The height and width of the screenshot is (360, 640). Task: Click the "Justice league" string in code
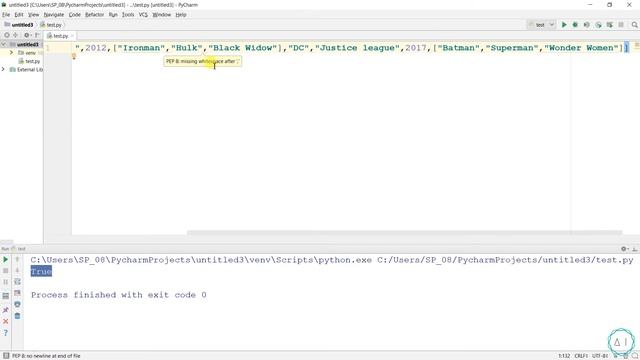358,48
